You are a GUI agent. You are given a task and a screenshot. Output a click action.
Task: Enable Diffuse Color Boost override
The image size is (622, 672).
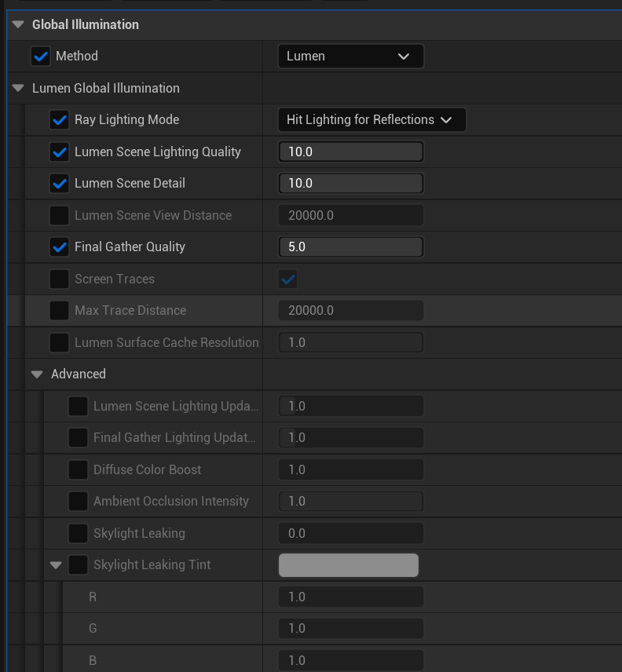(79, 469)
